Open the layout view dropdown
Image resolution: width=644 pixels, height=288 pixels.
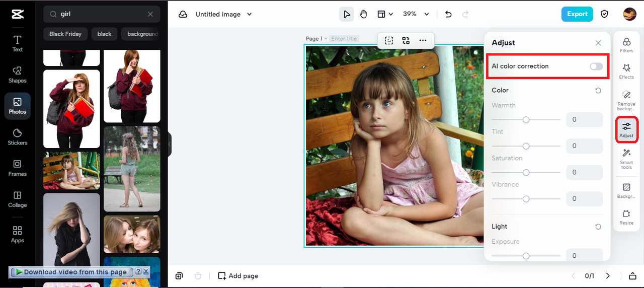point(385,14)
